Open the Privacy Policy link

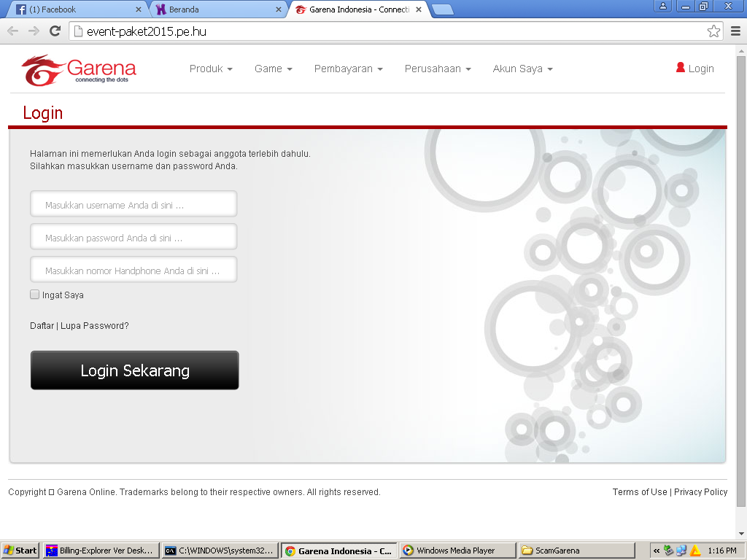[x=700, y=492]
